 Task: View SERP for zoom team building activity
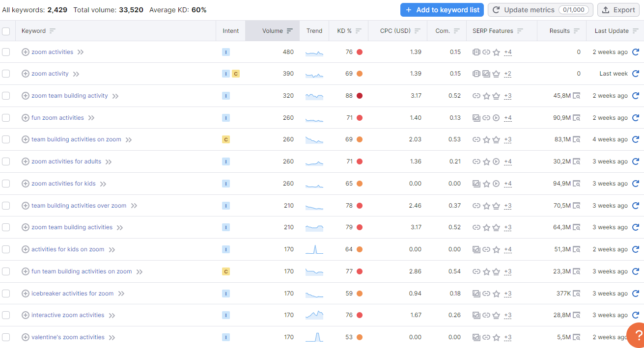(x=577, y=96)
